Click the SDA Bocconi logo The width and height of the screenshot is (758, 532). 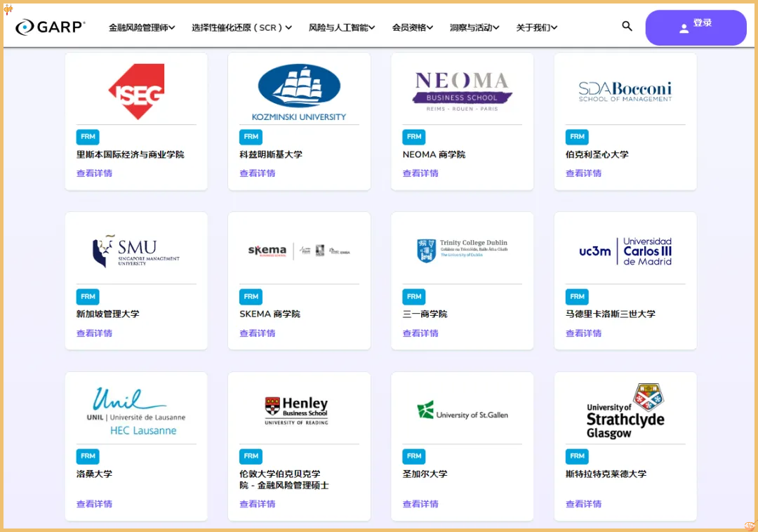pyautogui.click(x=625, y=91)
